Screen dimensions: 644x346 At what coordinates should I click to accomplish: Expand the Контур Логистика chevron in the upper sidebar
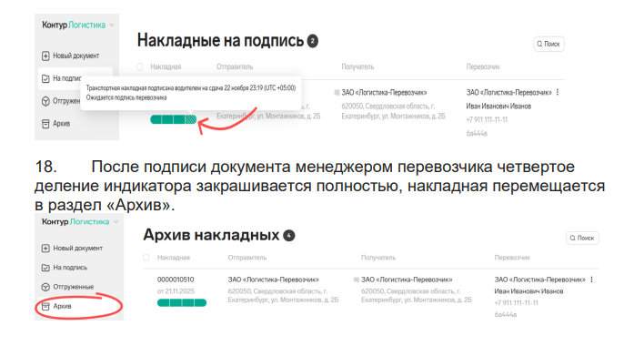112,25
